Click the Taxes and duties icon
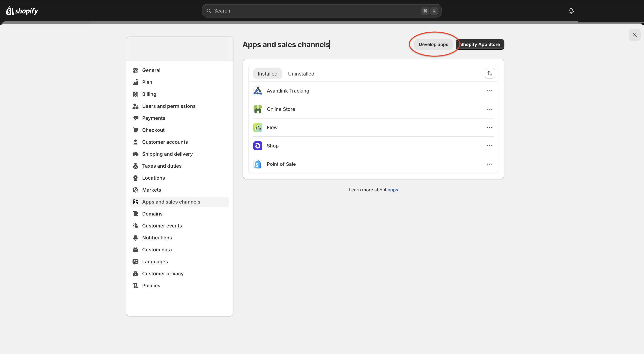This screenshot has width=644, height=354. click(x=135, y=166)
